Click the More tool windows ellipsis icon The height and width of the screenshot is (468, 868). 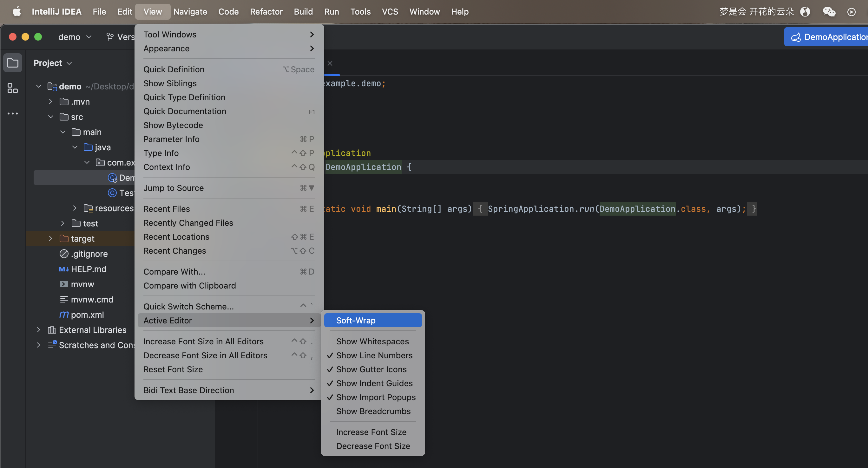tap(12, 114)
